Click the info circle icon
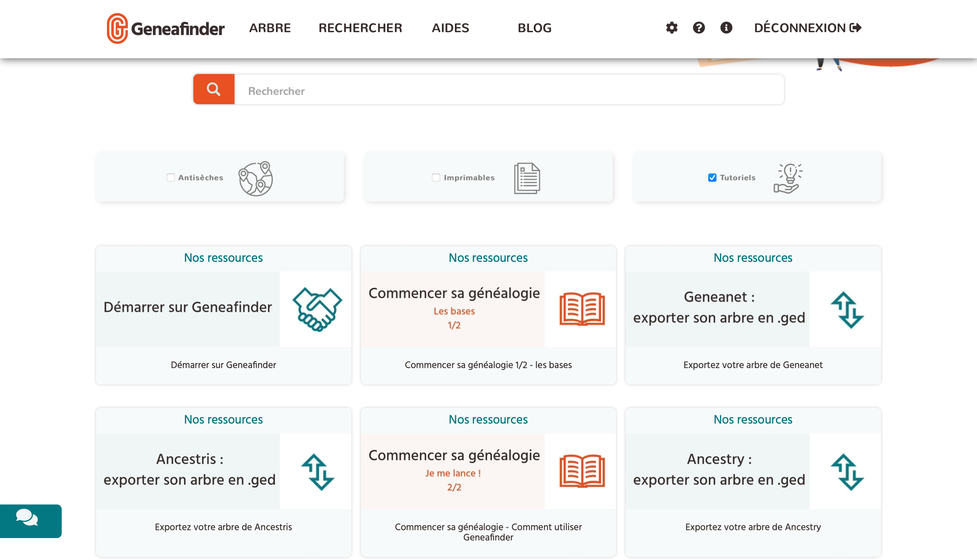 point(726,28)
